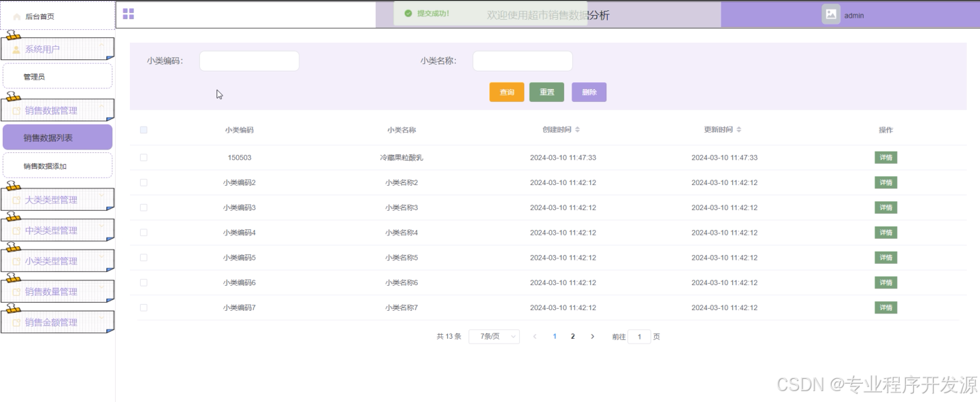This screenshot has height=402, width=980.
Task: Click the 小类名称 column header
Action: point(402,130)
